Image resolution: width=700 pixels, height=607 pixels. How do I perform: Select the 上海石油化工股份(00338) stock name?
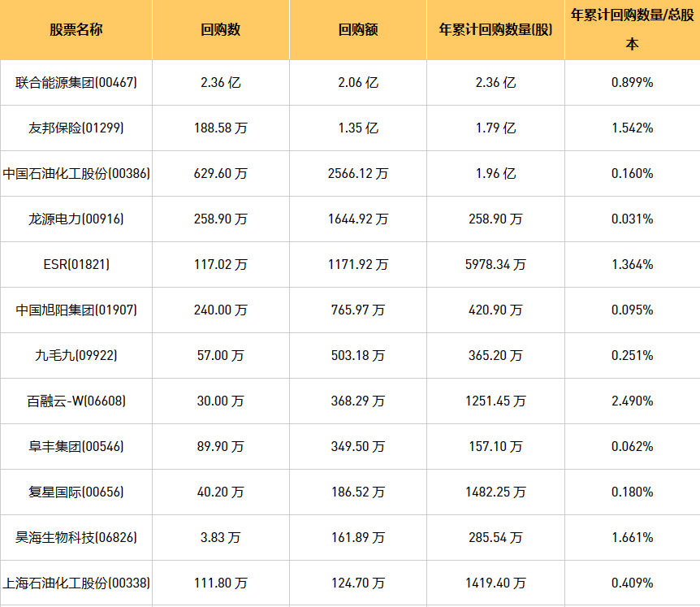[76, 583]
